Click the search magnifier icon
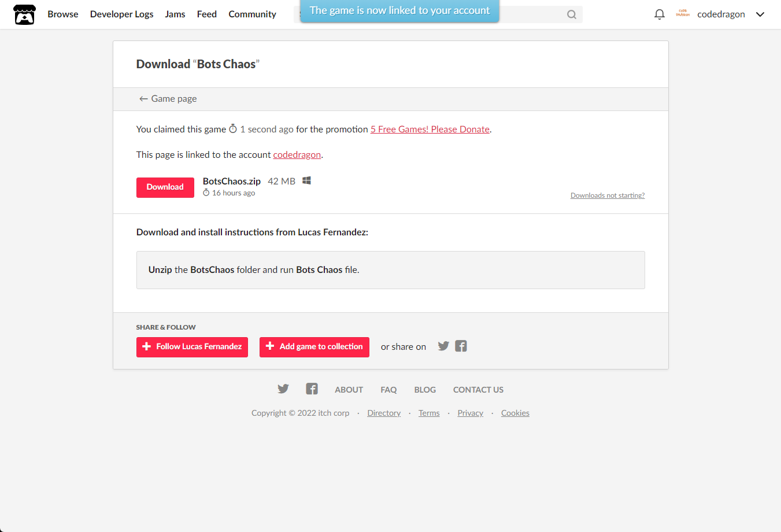This screenshot has width=781, height=532. (572, 14)
